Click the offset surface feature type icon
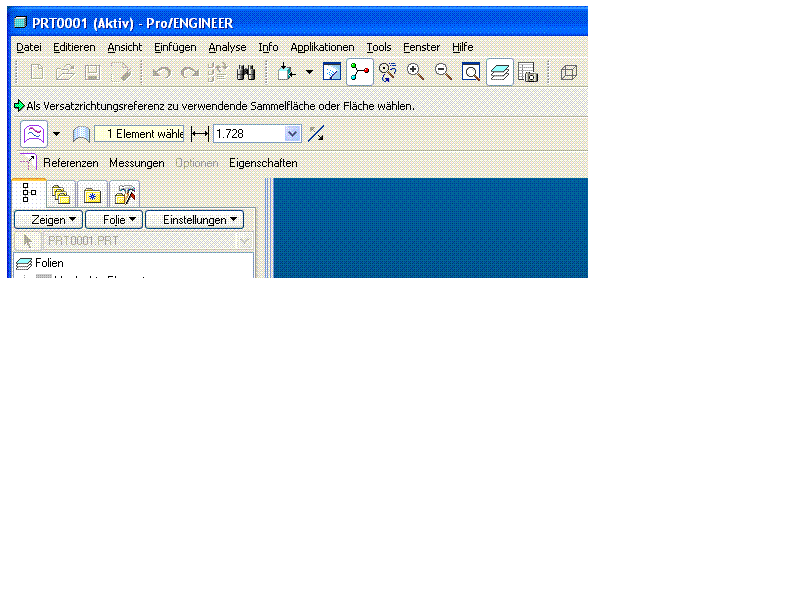 tap(34, 134)
